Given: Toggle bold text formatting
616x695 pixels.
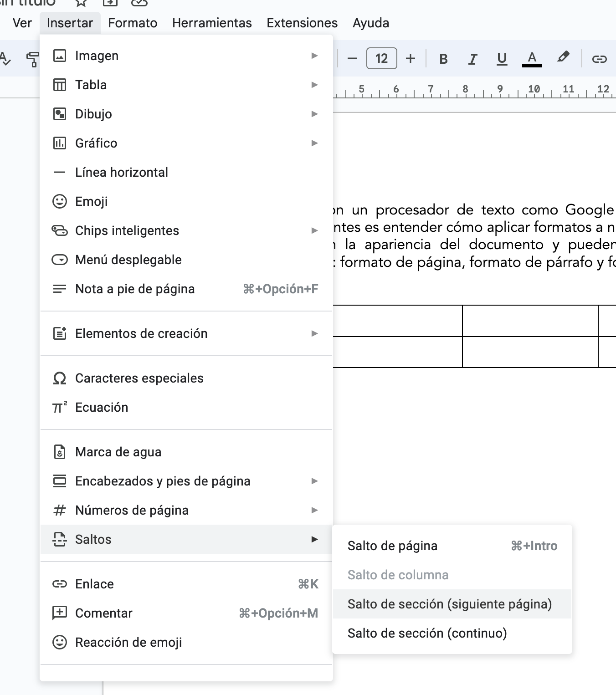Looking at the screenshot, I should tap(443, 59).
